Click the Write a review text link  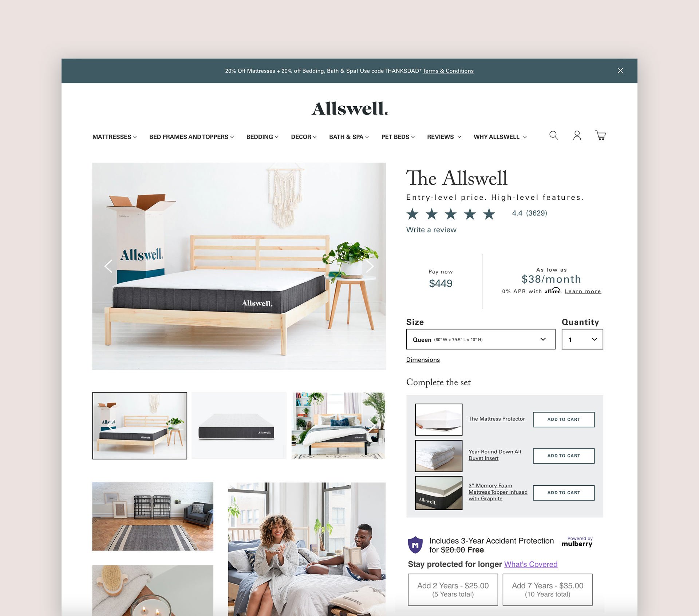click(x=431, y=230)
